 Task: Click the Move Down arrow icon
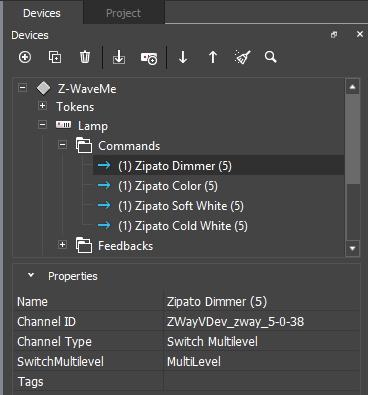(x=183, y=57)
